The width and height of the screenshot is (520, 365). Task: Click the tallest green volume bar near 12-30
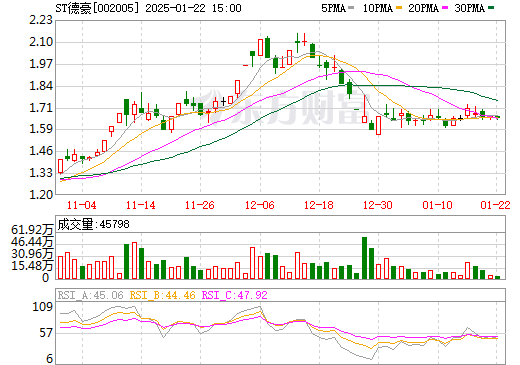(x=364, y=258)
